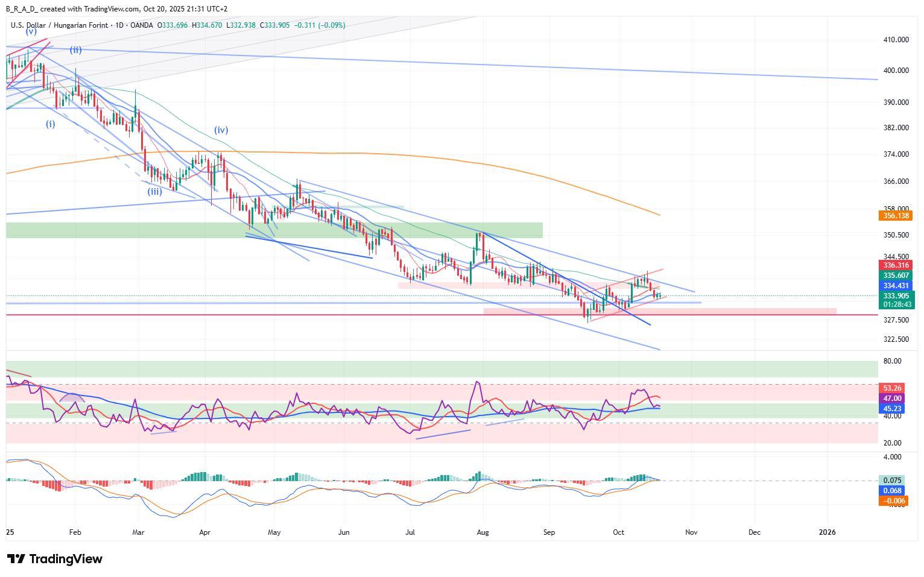Screen dimensions: 924x577
Task: Click the orange 356.138 moving average label
Action: coord(896,216)
